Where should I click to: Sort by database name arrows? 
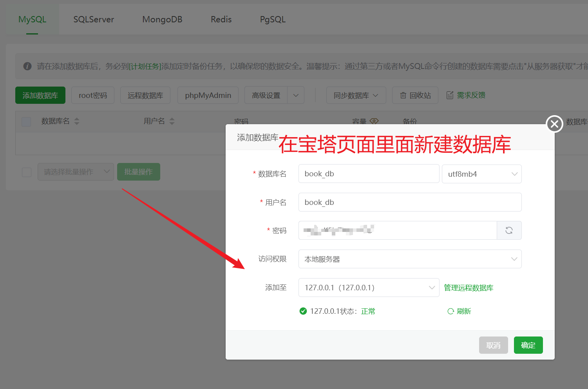pos(77,121)
